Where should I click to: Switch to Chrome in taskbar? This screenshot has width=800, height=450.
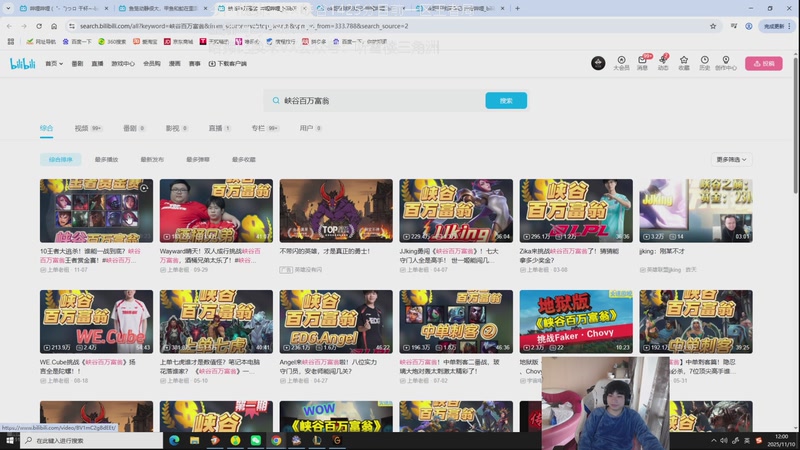click(x=276, y=440)
